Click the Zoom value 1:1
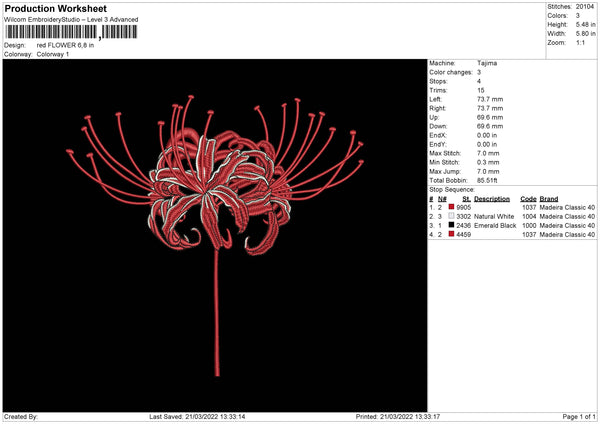 (x=580, y=42)
